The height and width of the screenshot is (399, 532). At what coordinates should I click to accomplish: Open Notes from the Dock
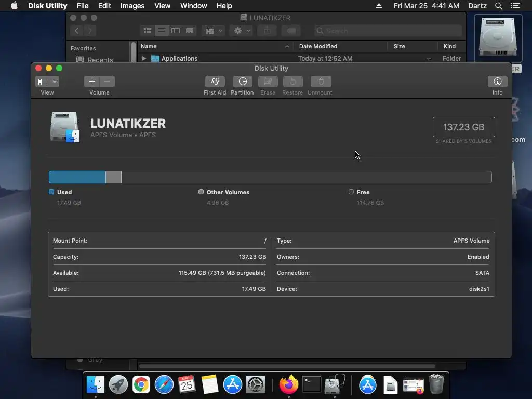(210, 384)
